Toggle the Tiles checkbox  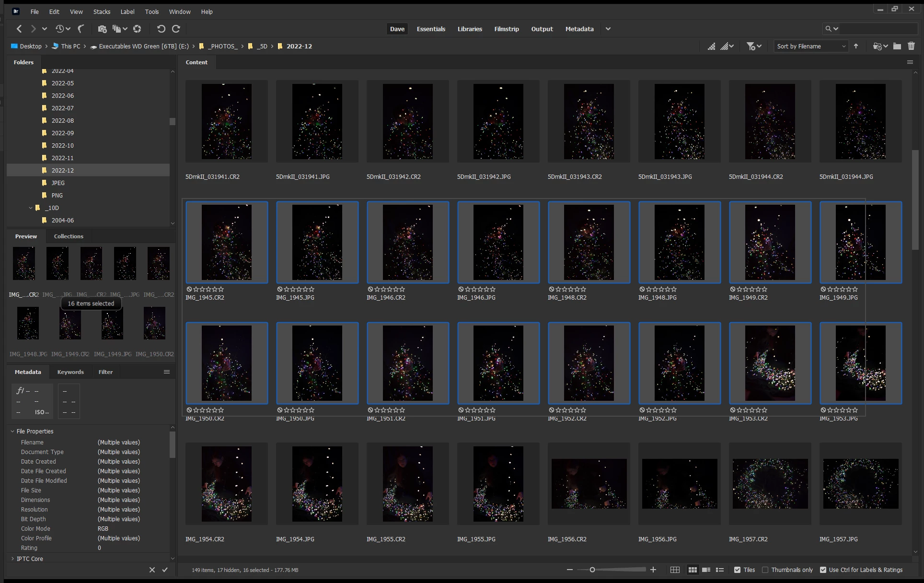(x=737, y=570)
